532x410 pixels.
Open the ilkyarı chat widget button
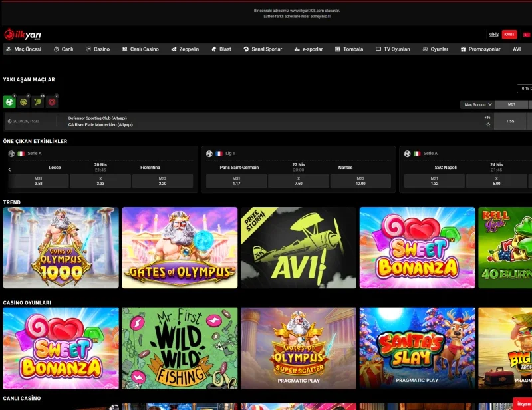pyautogui.click(x=523, y=404)
